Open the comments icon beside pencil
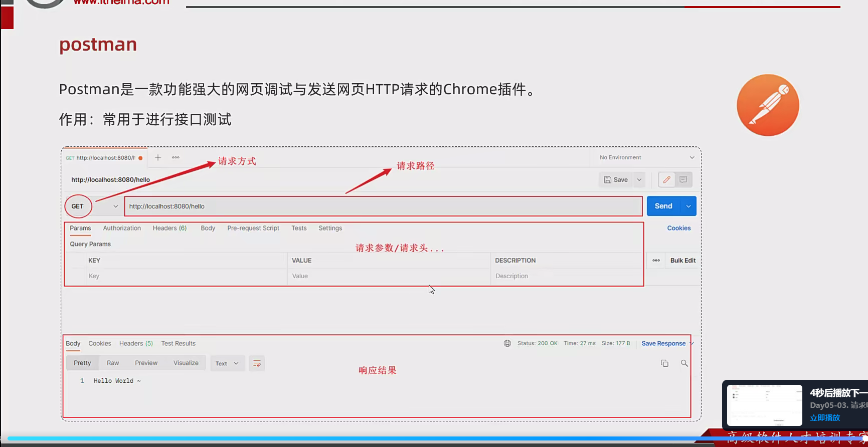This screenshot has height=447, width=868. tap(683, 179)
